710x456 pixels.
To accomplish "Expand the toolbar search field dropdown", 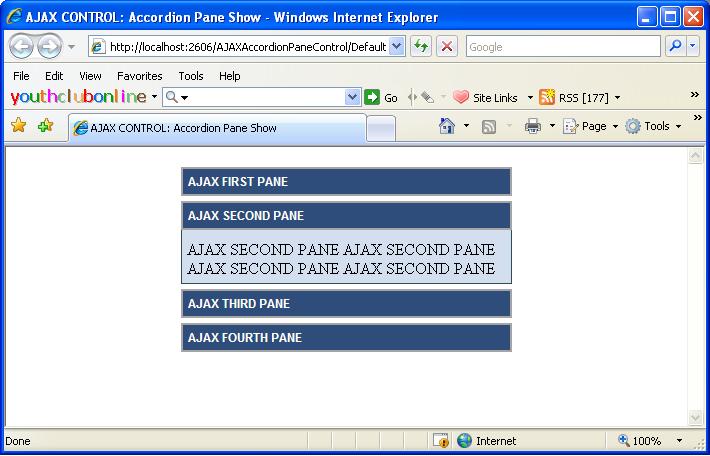I will (x=352, y=97).
